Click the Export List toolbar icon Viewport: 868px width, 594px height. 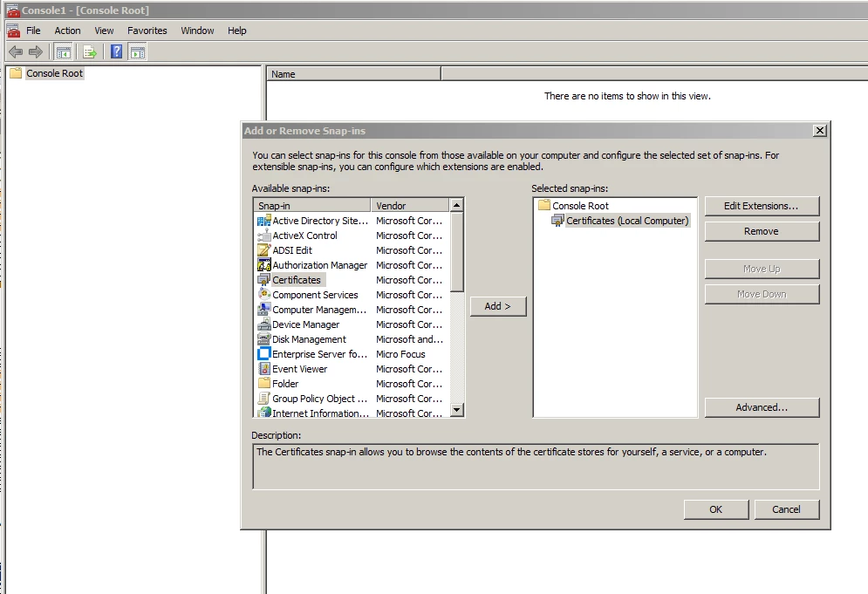(x=90, y=52)
